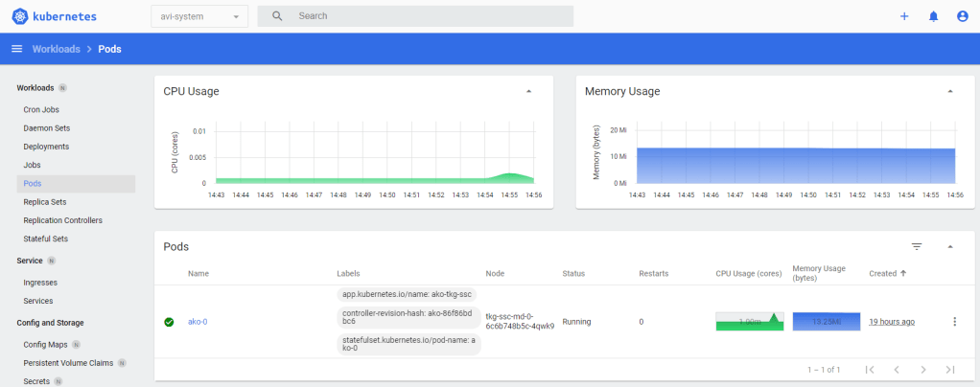Open the user account icon
The image size is (980, 387).
click(x=962, y=16)
